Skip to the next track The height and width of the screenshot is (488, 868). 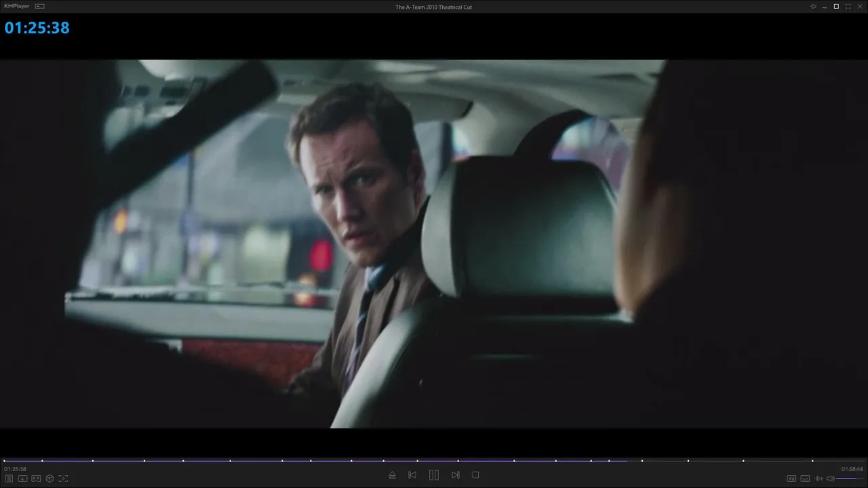click(456, 475)
